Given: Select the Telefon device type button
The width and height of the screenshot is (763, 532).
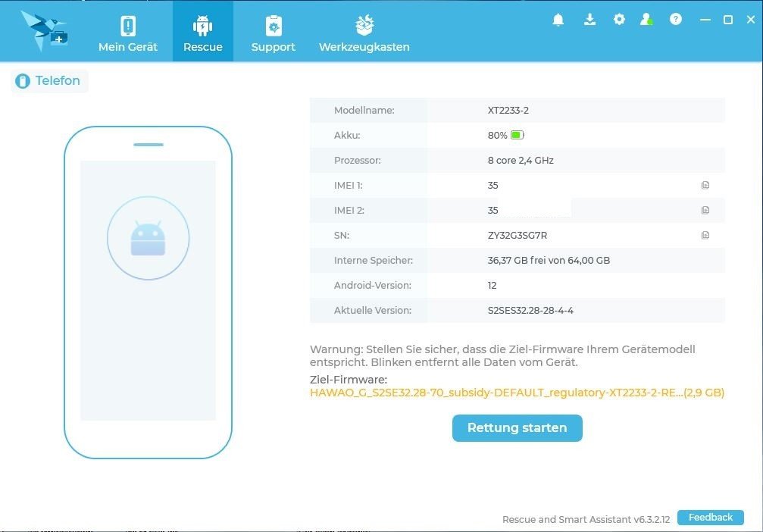Looking at the screenshot, I should (49, 81).
